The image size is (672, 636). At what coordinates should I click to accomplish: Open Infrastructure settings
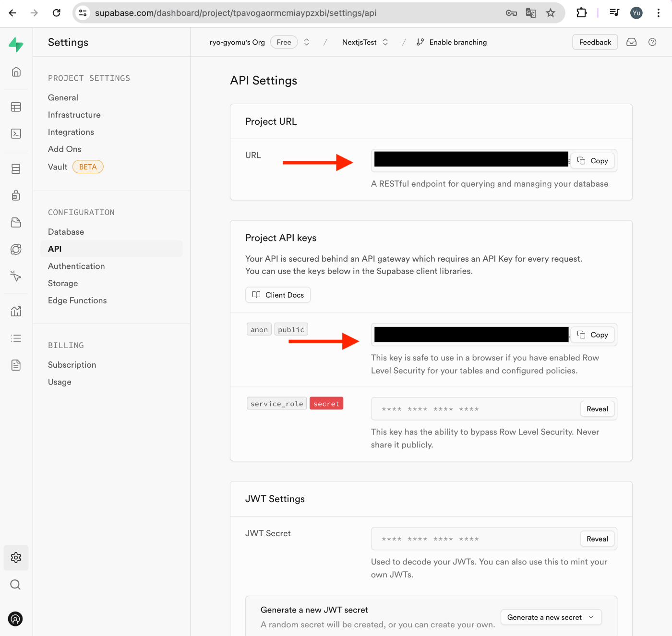click(74, 115)
